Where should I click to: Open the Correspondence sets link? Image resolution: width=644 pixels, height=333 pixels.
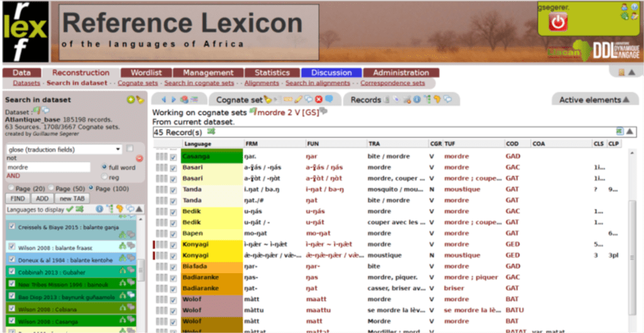click(x=392, y=83)
